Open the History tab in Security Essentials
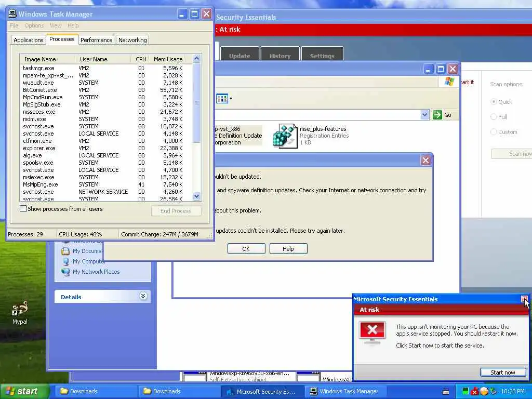Image resolution: width=532 pixels, height=399 pixels. click(280, 54)
